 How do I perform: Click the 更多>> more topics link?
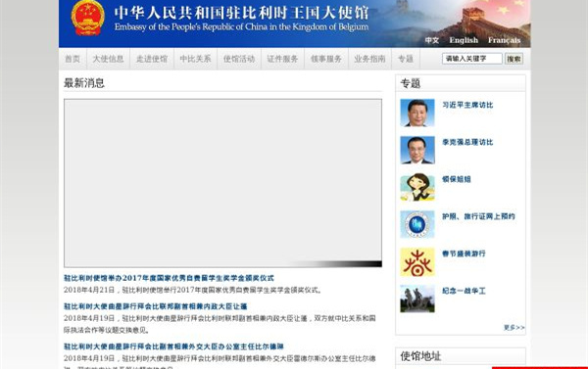click(x=514, y=328)
